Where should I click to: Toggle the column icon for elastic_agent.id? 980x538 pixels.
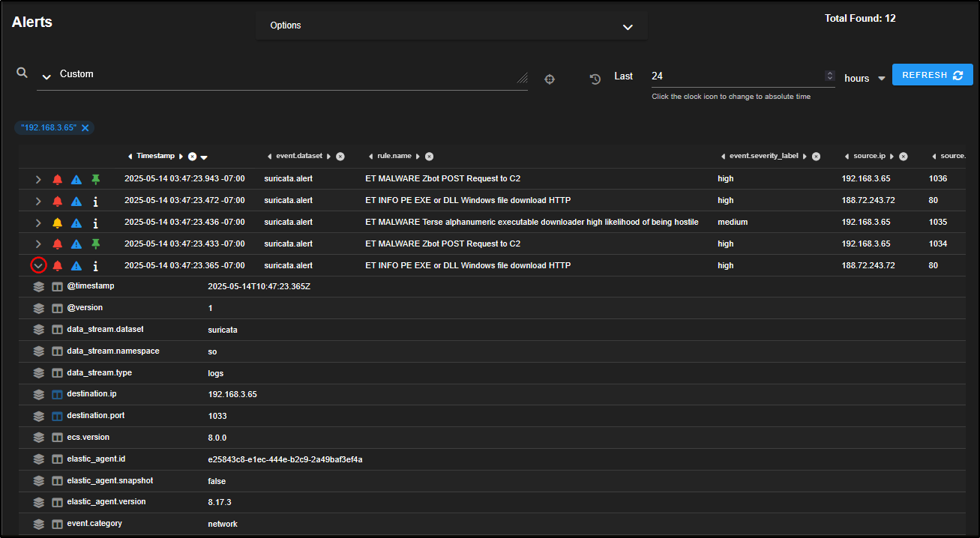[x=58, y=459]
